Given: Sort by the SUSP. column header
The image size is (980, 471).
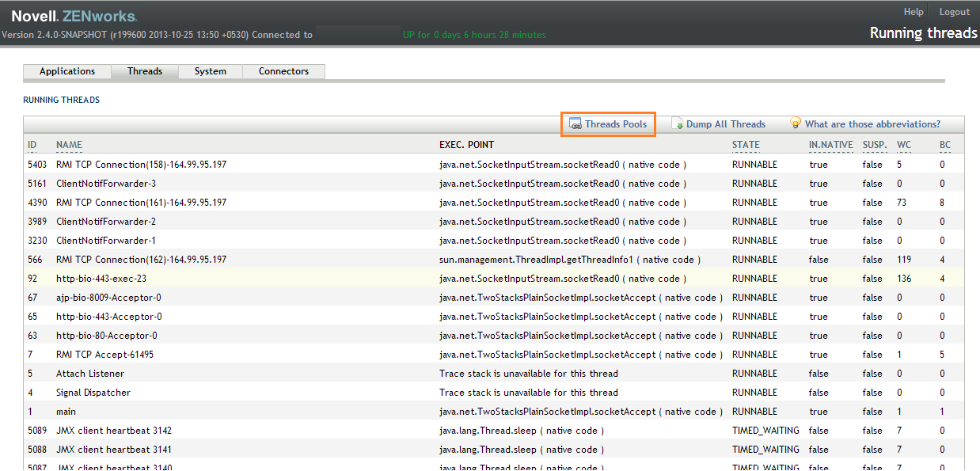Looking at the screenshot, I should pos(875,145).
